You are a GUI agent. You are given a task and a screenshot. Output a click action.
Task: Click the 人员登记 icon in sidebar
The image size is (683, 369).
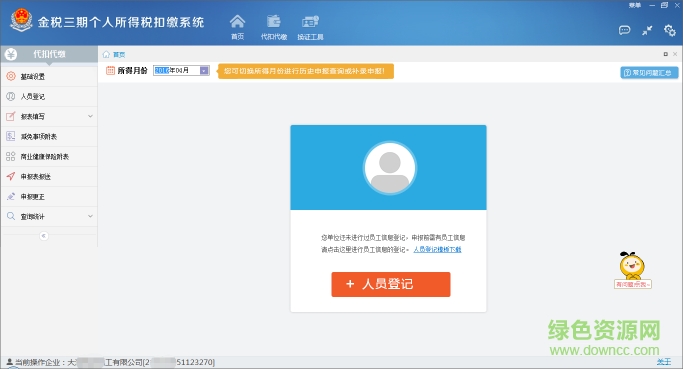pos(11,96)
